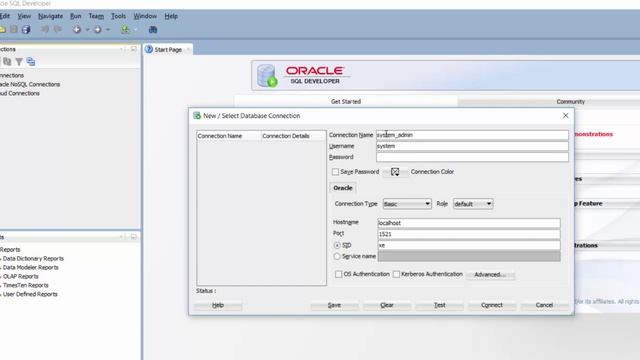Select the Service name radio button
The image size is (640, 360).
click(x=337, y=256)
